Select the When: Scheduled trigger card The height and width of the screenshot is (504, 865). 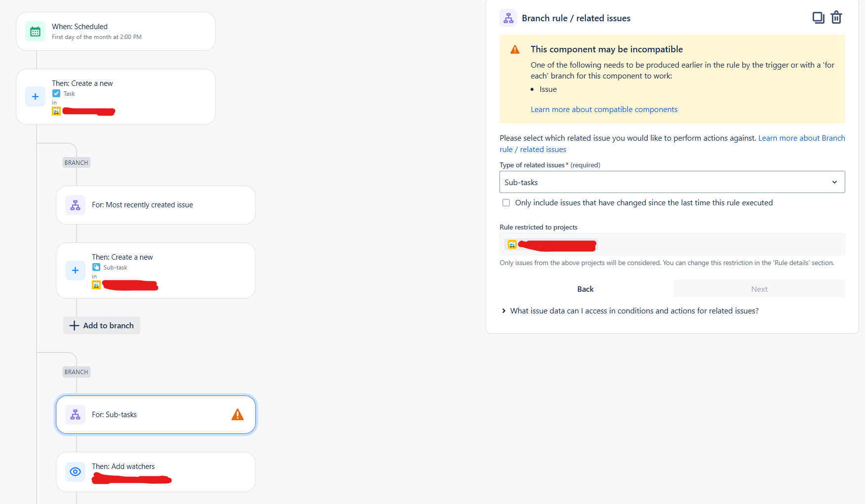coord(116,32)
